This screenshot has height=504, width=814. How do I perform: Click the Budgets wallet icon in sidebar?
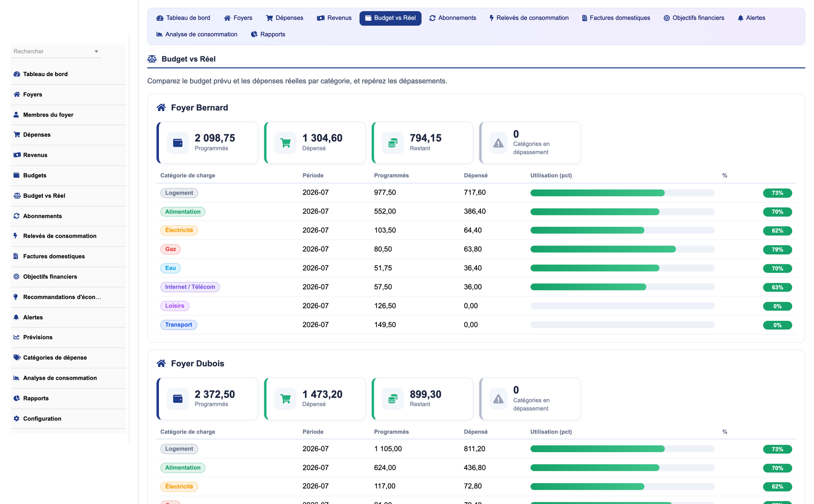pos(17,175)
